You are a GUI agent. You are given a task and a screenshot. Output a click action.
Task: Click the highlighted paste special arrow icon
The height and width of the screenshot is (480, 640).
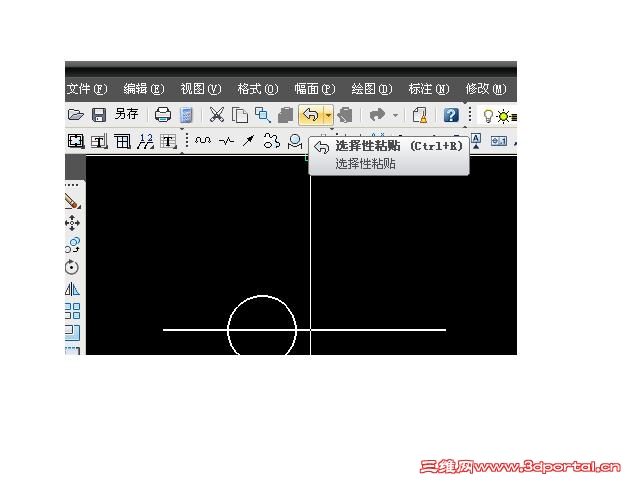coord(311,115)
